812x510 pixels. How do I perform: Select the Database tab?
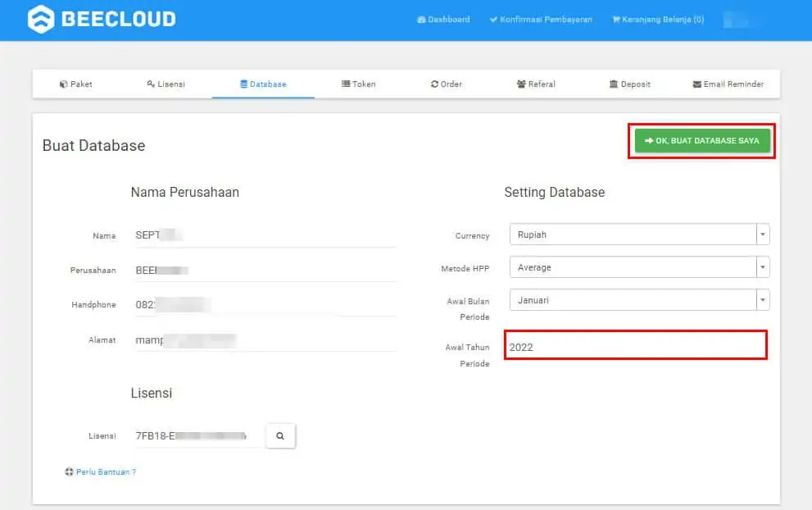[263, 84]
